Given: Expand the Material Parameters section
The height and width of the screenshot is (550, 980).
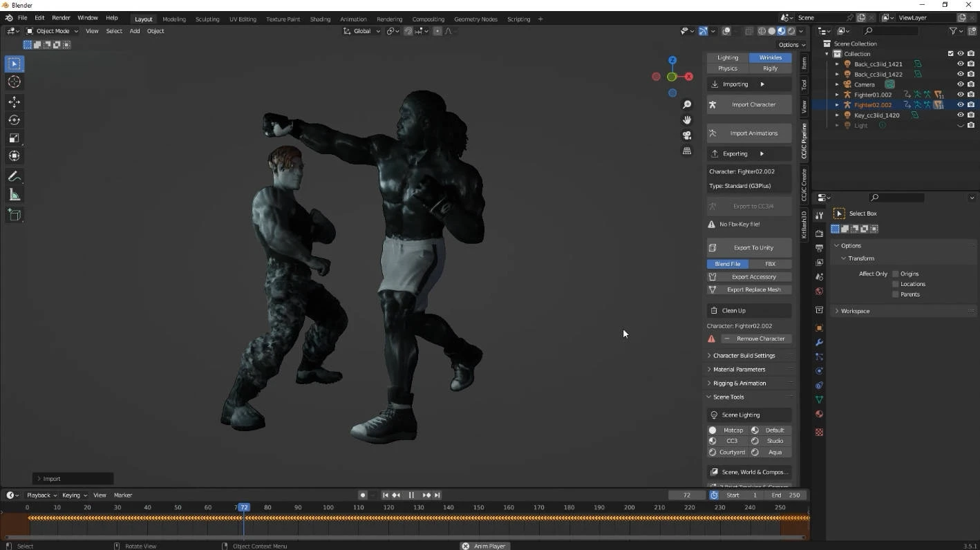Looking at the screenshot, I should 739,370.
